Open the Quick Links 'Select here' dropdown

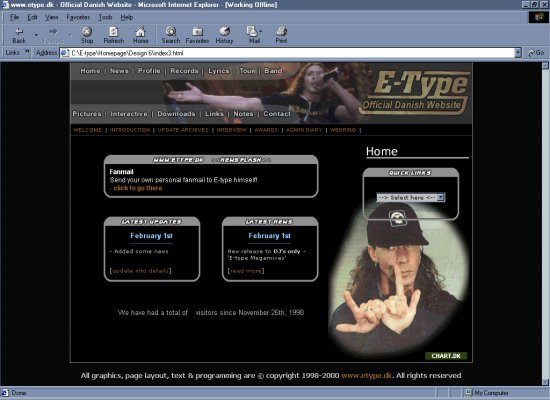click(411, 198)
